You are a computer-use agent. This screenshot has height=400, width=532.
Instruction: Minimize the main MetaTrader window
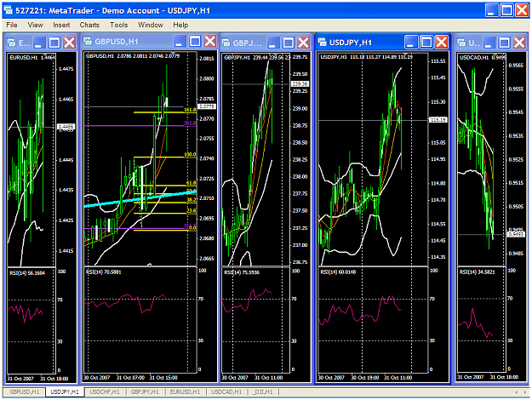(491, 10)
